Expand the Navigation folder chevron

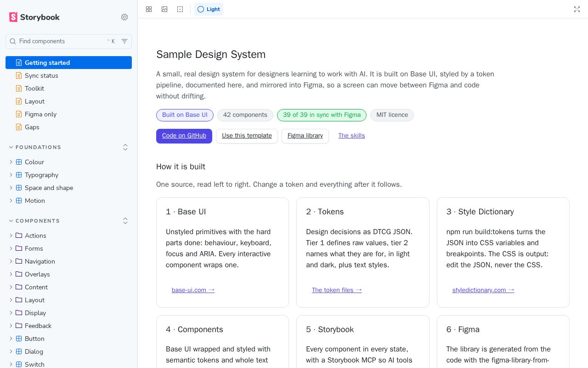pos(11,261)
